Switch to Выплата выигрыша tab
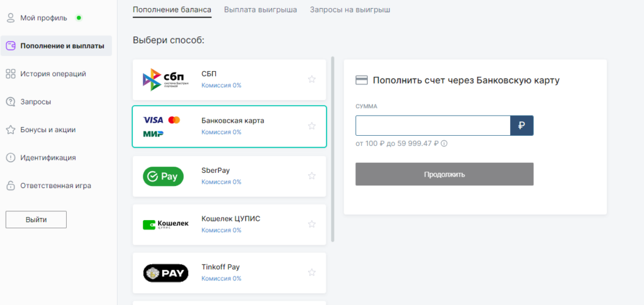 [x=260, y=9]
